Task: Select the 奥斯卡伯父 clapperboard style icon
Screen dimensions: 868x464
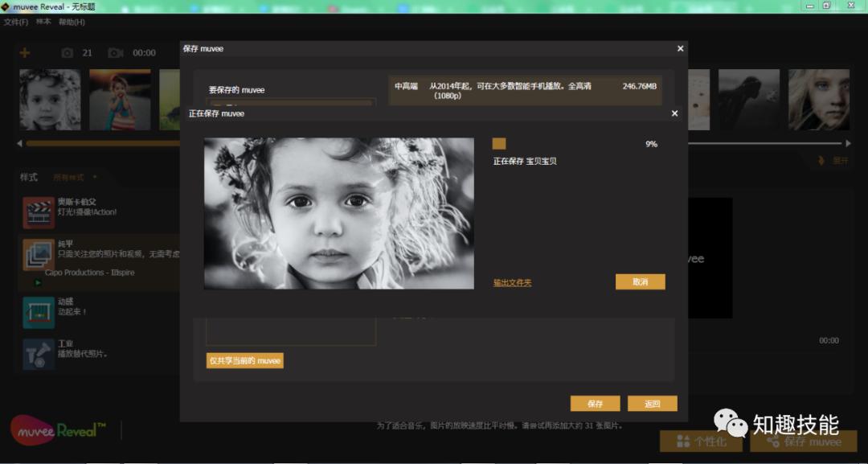Action: coord(38,210)
